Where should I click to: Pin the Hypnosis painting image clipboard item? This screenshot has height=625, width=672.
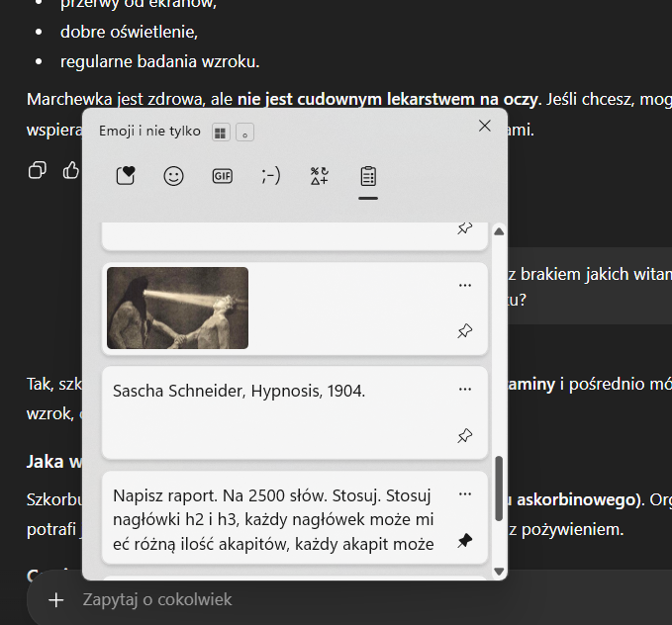[465, 331]
